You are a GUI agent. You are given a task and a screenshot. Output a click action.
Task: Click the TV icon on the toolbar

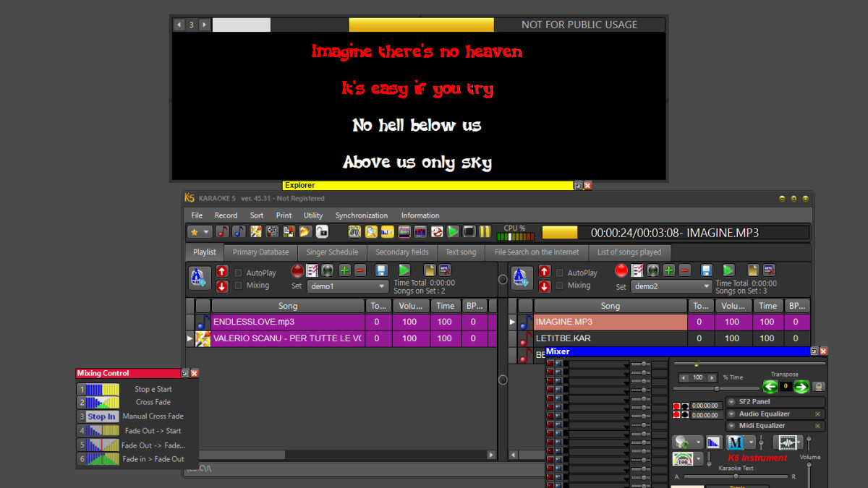(x=419, y=231)
